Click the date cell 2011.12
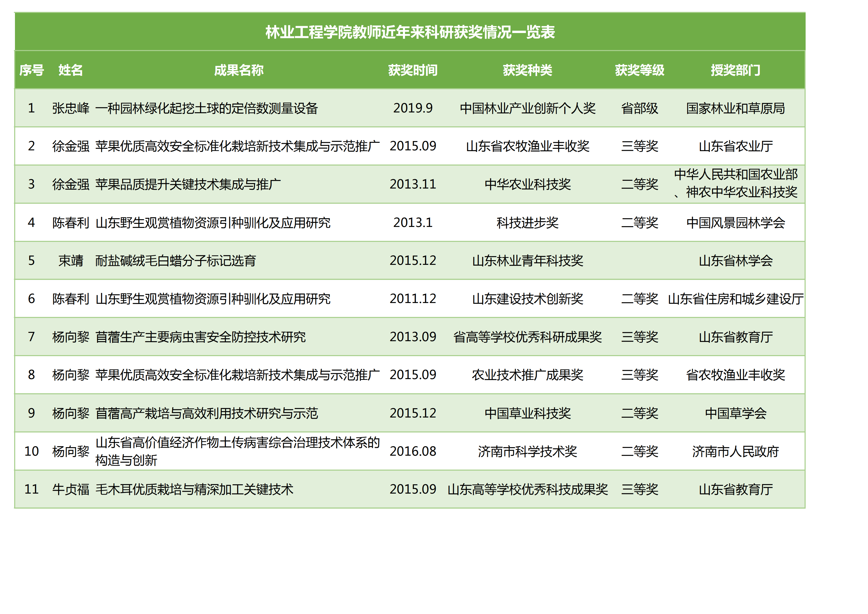The image size is (868, 614). tap(413, 299)
